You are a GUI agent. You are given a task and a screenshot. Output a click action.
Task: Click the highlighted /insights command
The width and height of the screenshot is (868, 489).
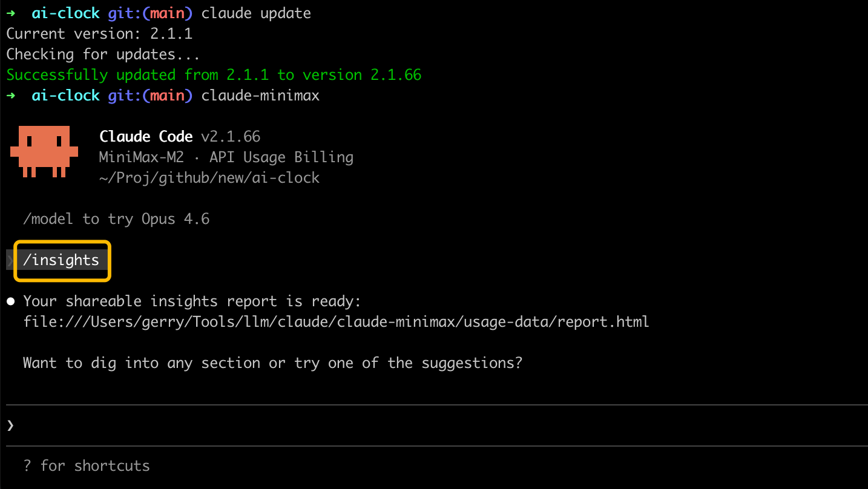(x=61, y=260)
